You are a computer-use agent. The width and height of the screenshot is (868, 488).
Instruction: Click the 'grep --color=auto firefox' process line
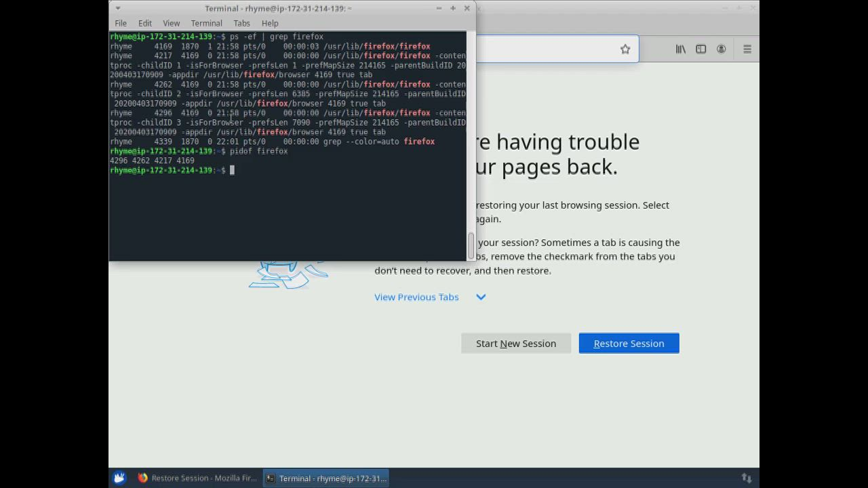pos(272,142)
